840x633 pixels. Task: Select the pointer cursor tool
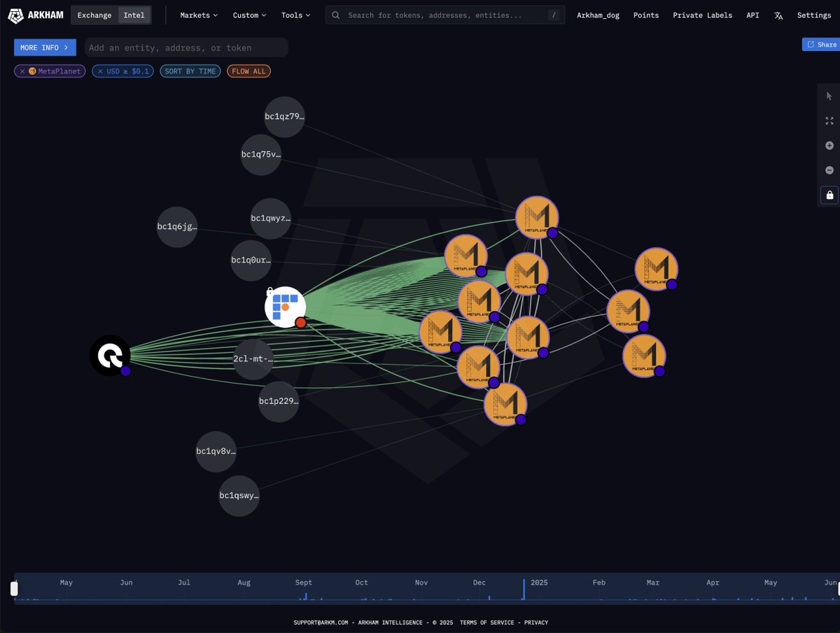click(x=829, y=96)
